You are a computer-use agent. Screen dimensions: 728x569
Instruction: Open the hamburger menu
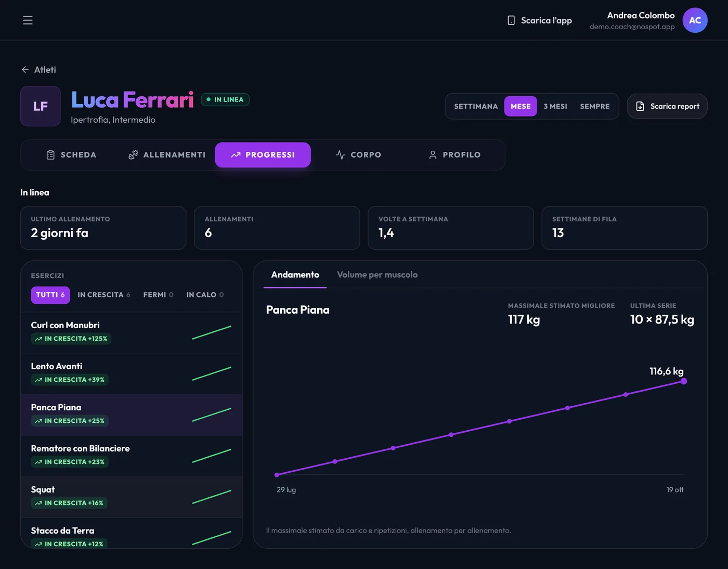28,20
